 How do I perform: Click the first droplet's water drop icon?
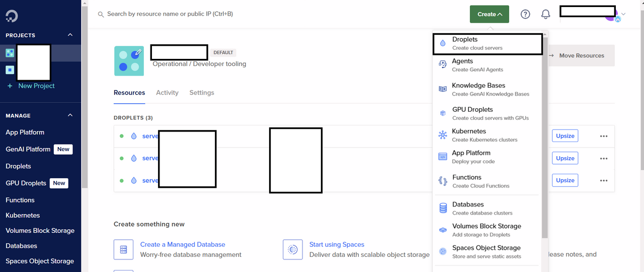pyautogui.click(x=134, y=136)
